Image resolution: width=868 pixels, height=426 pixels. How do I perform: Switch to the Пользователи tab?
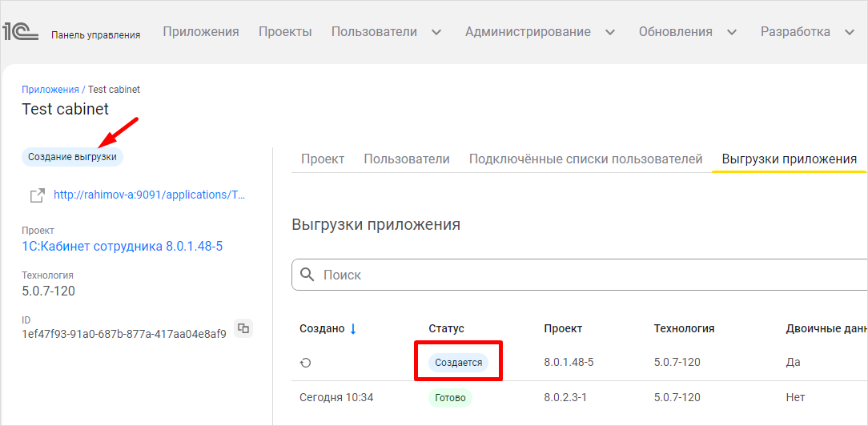tap(406, 159)
